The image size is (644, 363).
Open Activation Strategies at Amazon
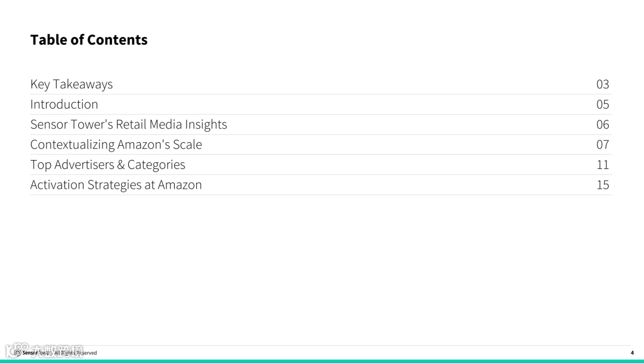coord(116,185)
